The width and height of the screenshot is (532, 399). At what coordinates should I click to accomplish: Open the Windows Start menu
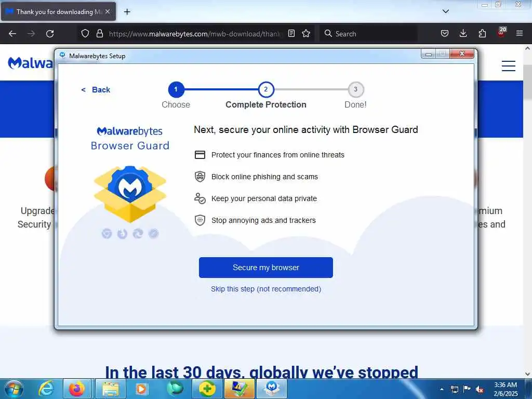point(14,389)
